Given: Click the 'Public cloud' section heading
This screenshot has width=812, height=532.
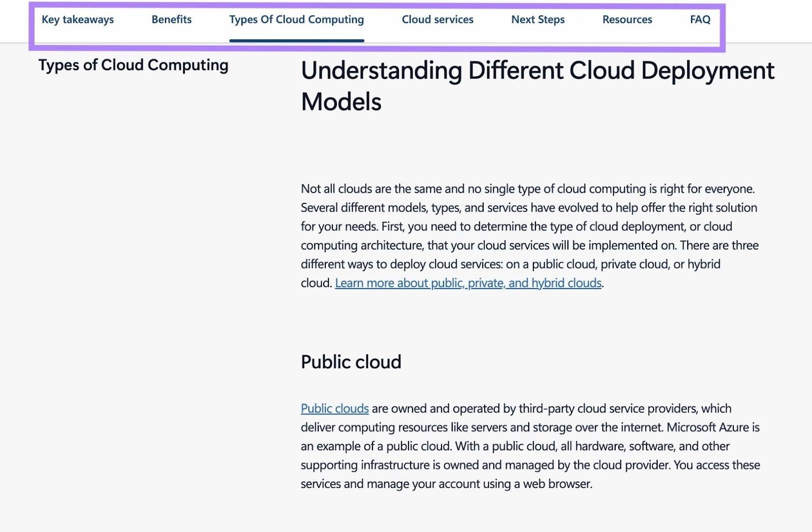Looking at the screenshot, I should [351, 362].
